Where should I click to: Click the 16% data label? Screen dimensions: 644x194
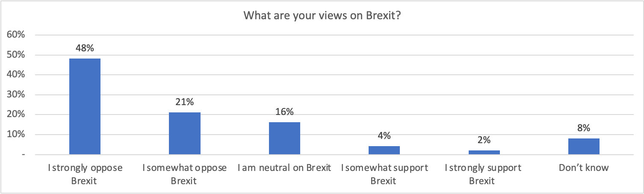(x=284, y=112)
